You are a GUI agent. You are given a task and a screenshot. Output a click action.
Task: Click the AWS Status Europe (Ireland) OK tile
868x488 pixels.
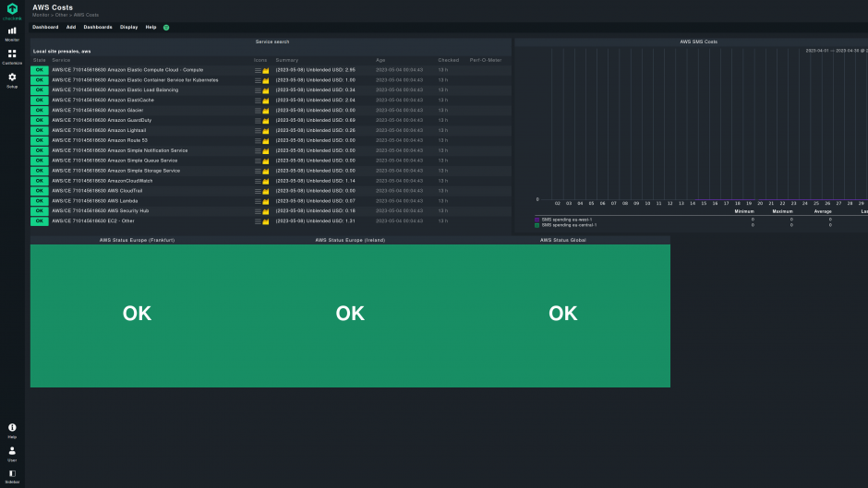pyautogui.click(x=350, y=314)
